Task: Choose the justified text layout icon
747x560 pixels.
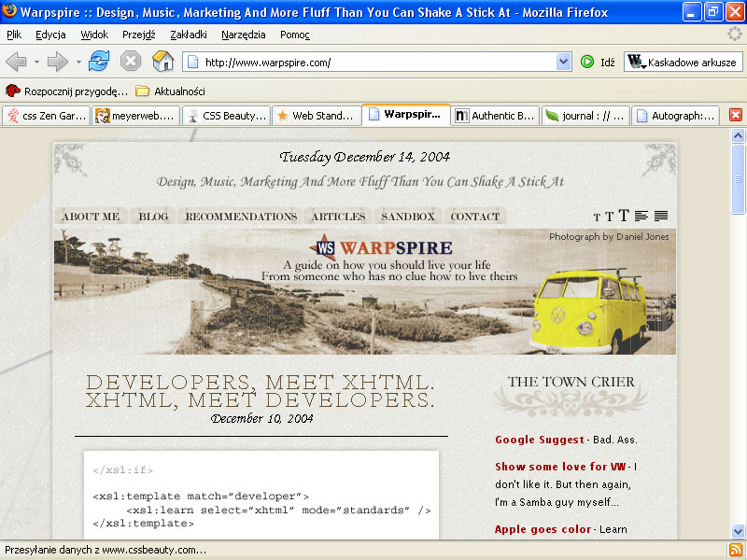Action: coord(661,217)
